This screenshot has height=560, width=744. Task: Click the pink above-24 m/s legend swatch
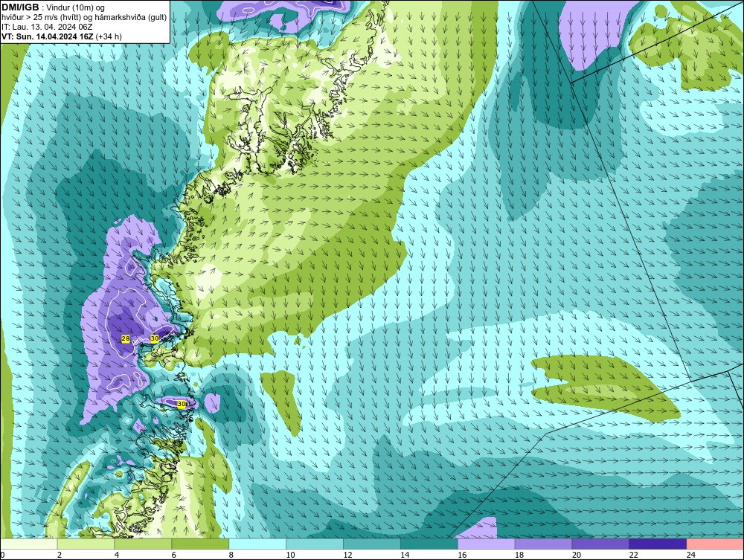[x=715, y=544]
